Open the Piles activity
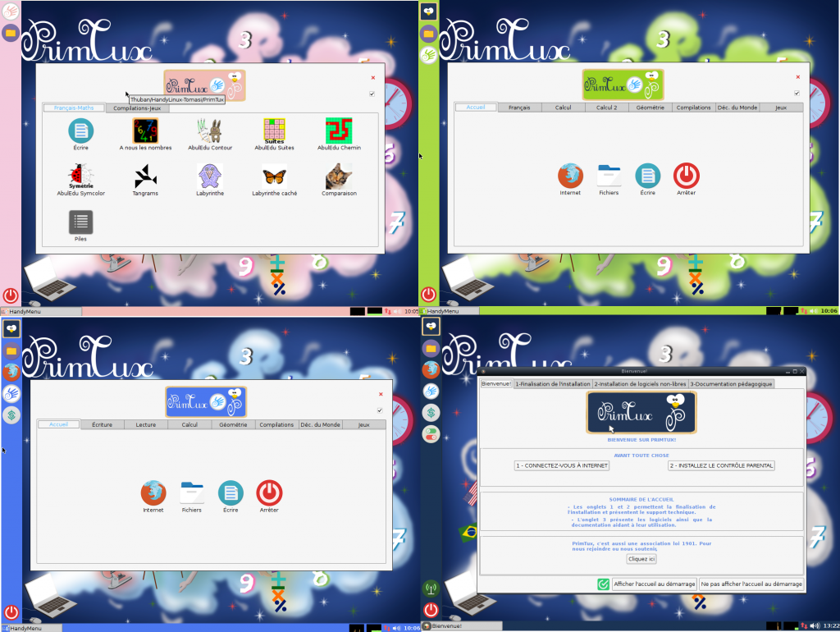Image resolution: width=840 pixels, height=632 pixels. (x=80, y=222)
